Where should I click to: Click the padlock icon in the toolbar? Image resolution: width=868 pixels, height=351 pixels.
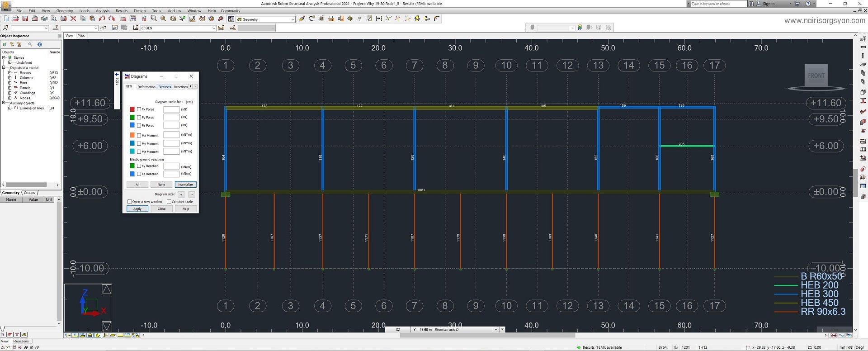coord(144,19)
